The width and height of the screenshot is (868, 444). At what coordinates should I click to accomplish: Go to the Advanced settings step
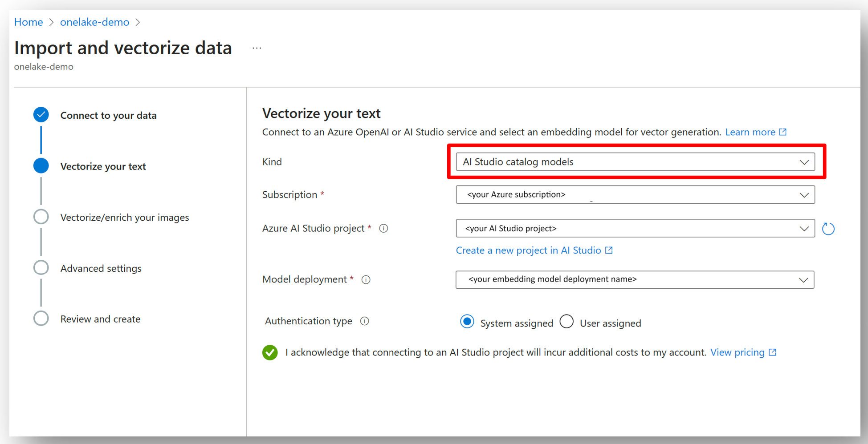pyautogui.click(x=101, y=268)
